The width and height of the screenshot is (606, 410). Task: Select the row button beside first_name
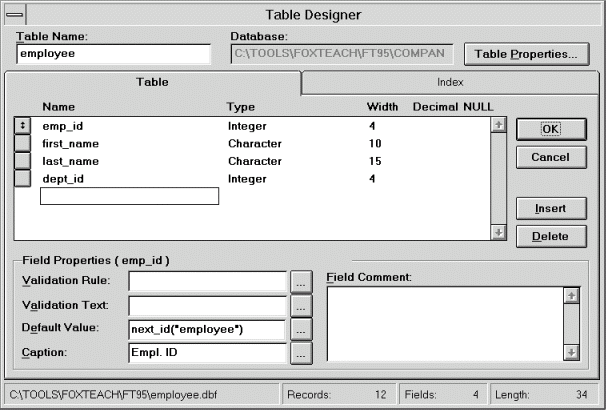point(22,143)
